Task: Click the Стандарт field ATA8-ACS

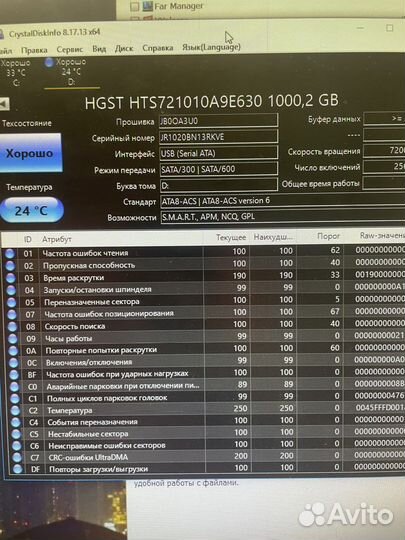Action: point(282,201)
